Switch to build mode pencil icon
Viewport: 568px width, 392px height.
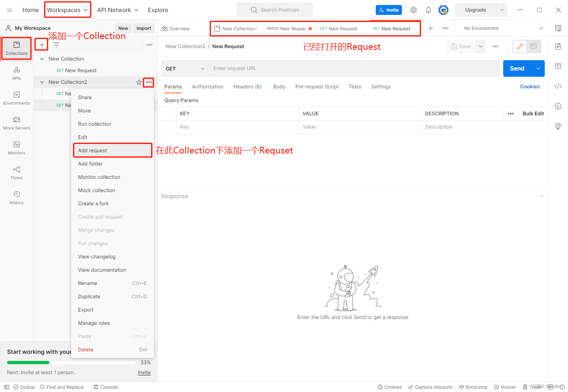[520, 46]
